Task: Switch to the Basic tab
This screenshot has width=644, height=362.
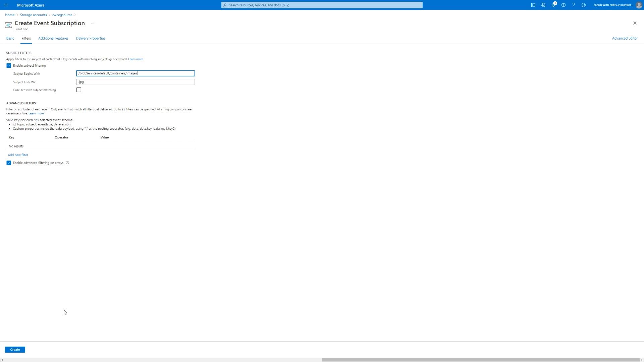Action: (10, 38)
